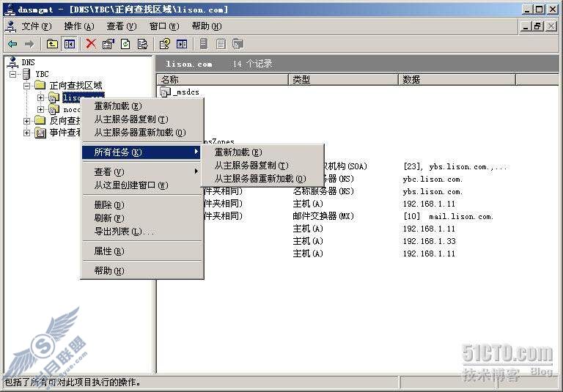Viewport: 563px width, 392px height.
Task: Open the 窗口(W) menu
Action: 164,26
